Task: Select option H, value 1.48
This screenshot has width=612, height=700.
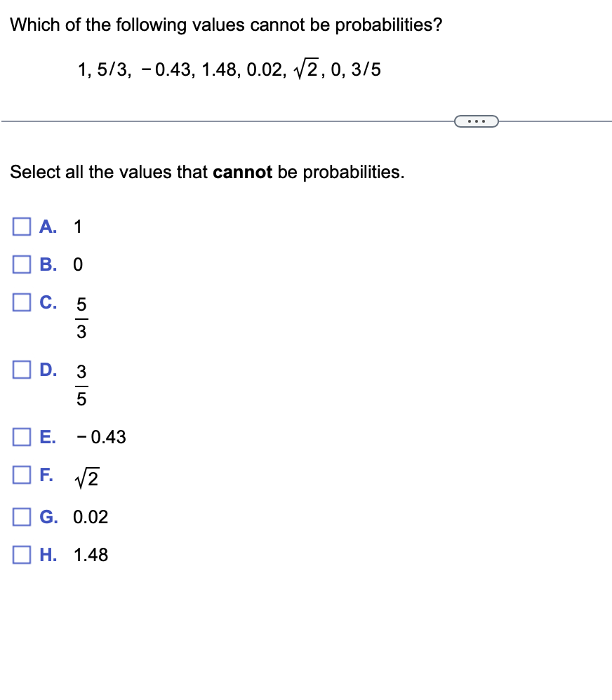Action: click(20, 554)
